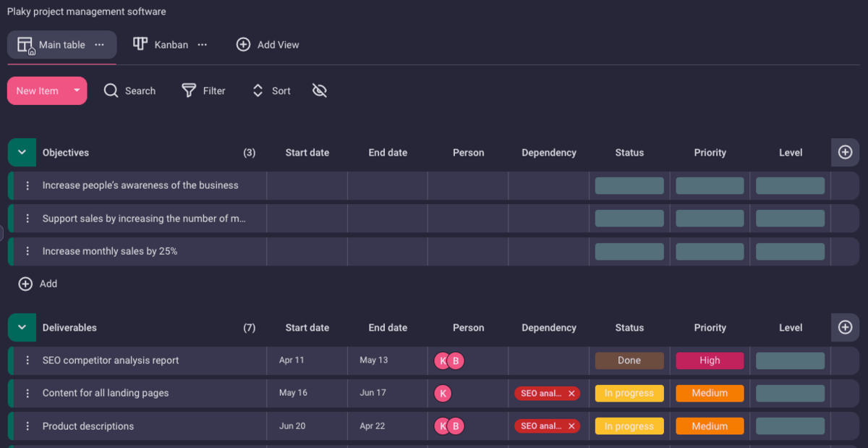This screenshot has height=448, width=868.
Task: Select the Main table tab
Action: 52,45
